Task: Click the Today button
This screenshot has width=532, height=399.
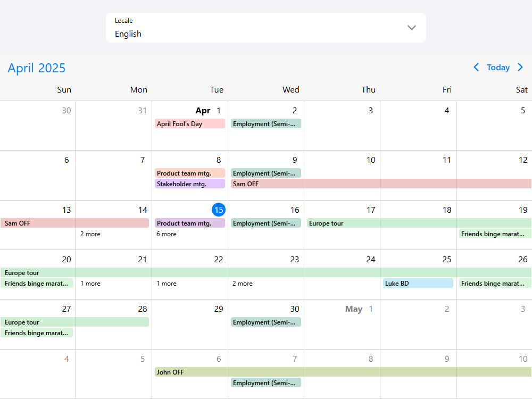Action: [x=498, y=68]
